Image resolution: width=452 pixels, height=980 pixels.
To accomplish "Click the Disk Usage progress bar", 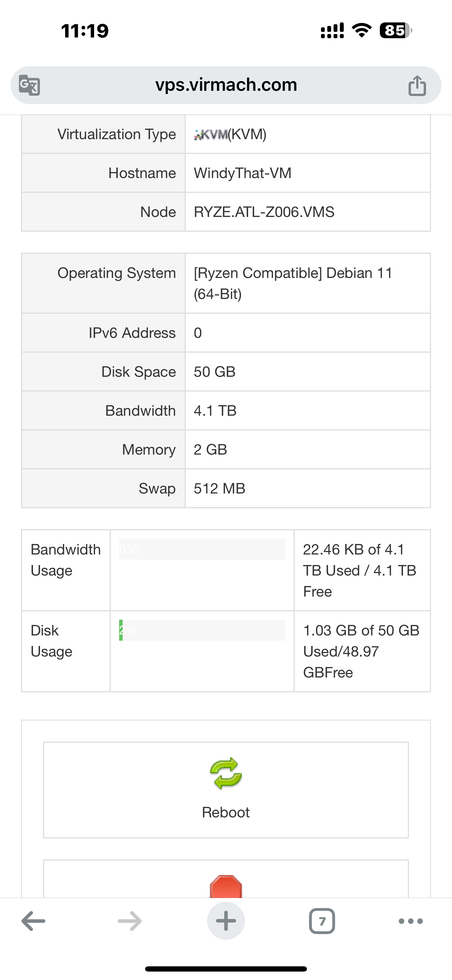I will (x=202, y=630).
